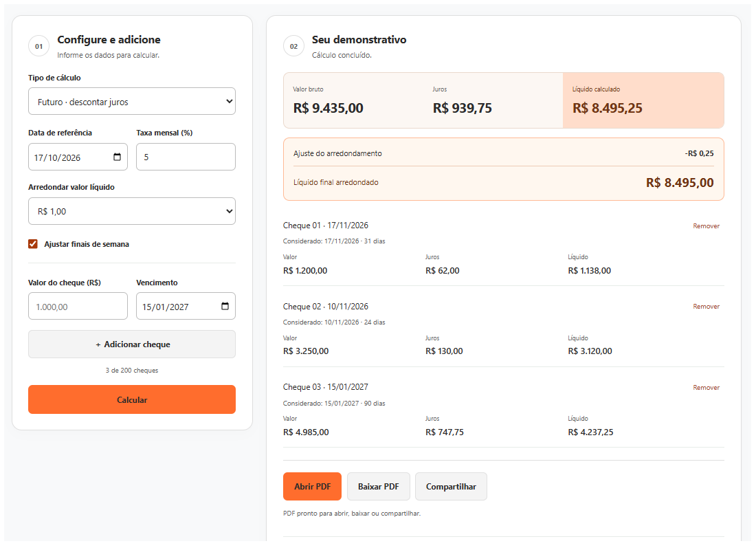Open calendar picker in Data de referência field
Viewport: 756px width, 550px height.
pos(117,157)
